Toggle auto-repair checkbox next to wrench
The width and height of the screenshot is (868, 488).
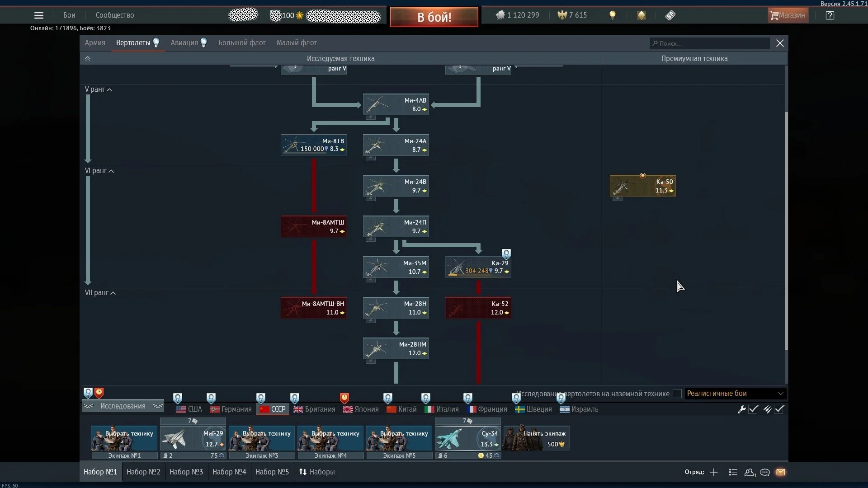pos(753,409)
